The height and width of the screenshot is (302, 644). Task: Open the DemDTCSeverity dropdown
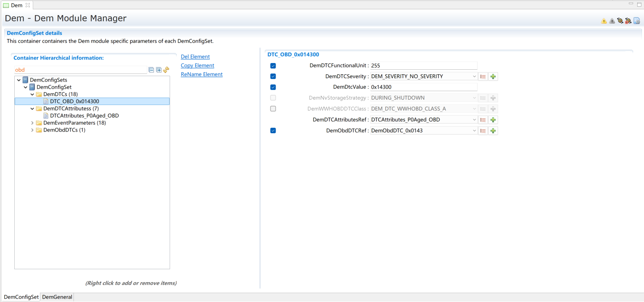tap(474, 76)
